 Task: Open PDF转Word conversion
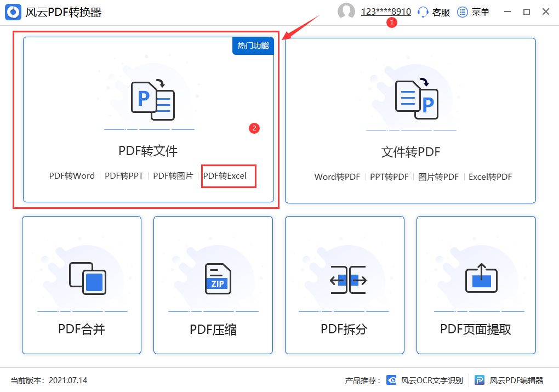pos(72,176)
